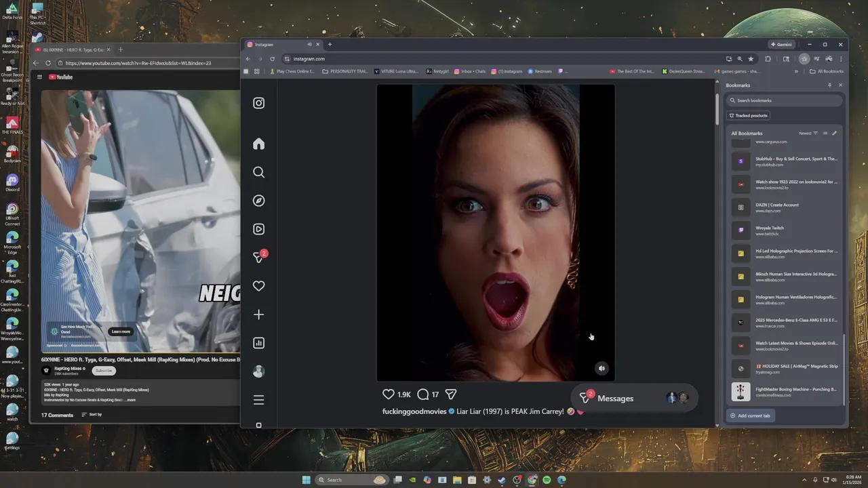Open Play Chess Online bookmark

tap(292, 71)
